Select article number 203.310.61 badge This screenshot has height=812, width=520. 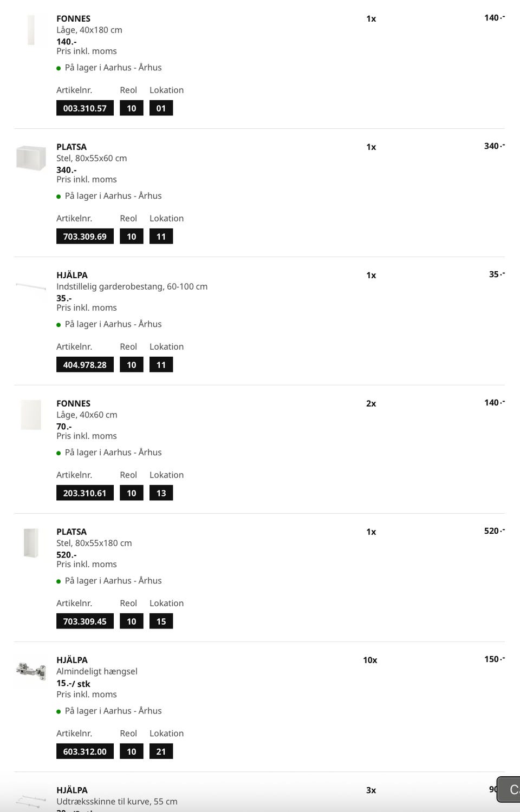click(85, 493)
